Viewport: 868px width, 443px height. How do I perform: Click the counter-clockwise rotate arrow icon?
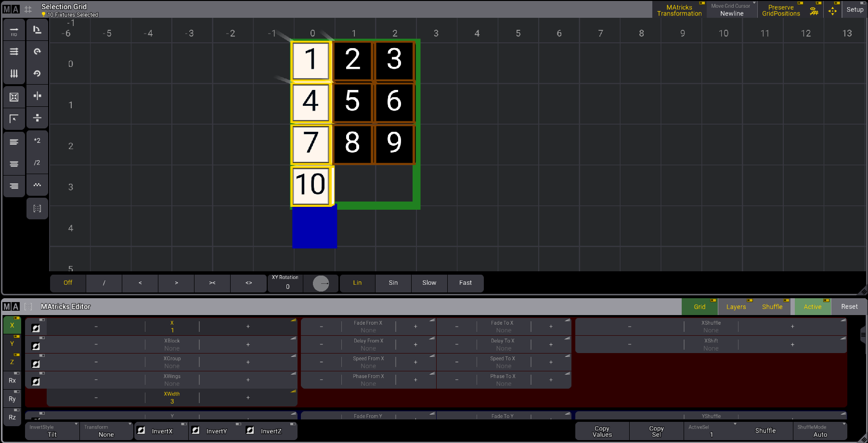click(x=37, y=74)
